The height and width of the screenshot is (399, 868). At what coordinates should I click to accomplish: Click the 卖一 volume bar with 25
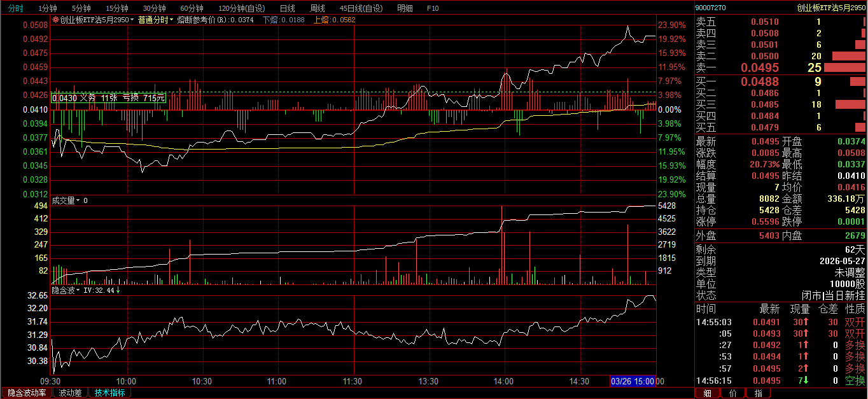844,67
